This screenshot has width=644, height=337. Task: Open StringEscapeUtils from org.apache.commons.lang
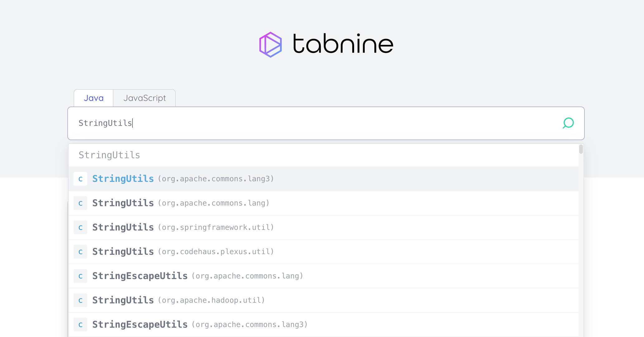[x=197, y=276]
